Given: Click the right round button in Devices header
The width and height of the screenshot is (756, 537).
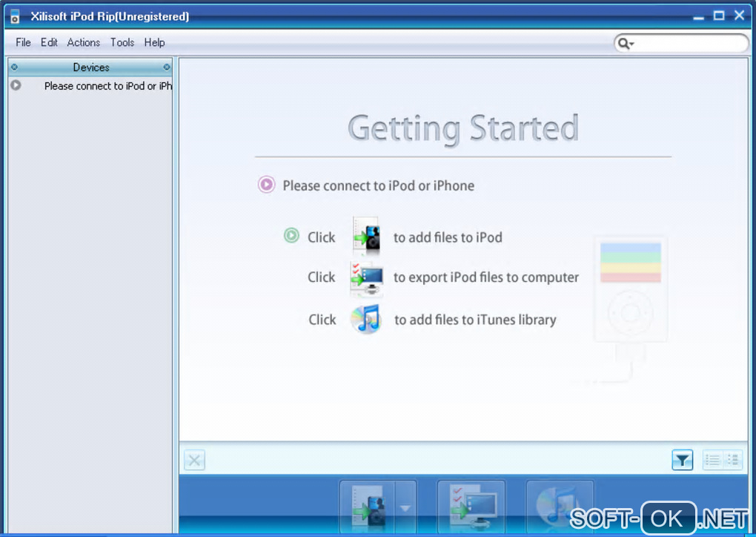Looking at the screenshot, I should pos(167,67).
